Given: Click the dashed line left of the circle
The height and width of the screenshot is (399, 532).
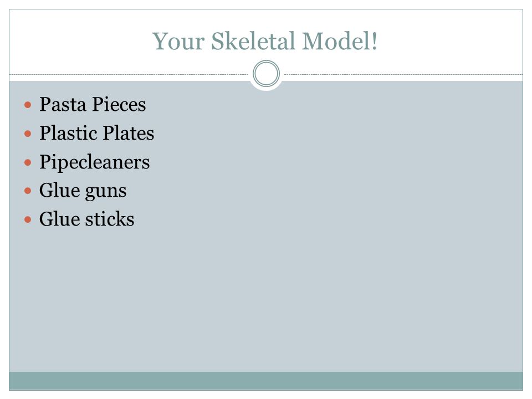Looking at the screenshot, I should 129,74.
